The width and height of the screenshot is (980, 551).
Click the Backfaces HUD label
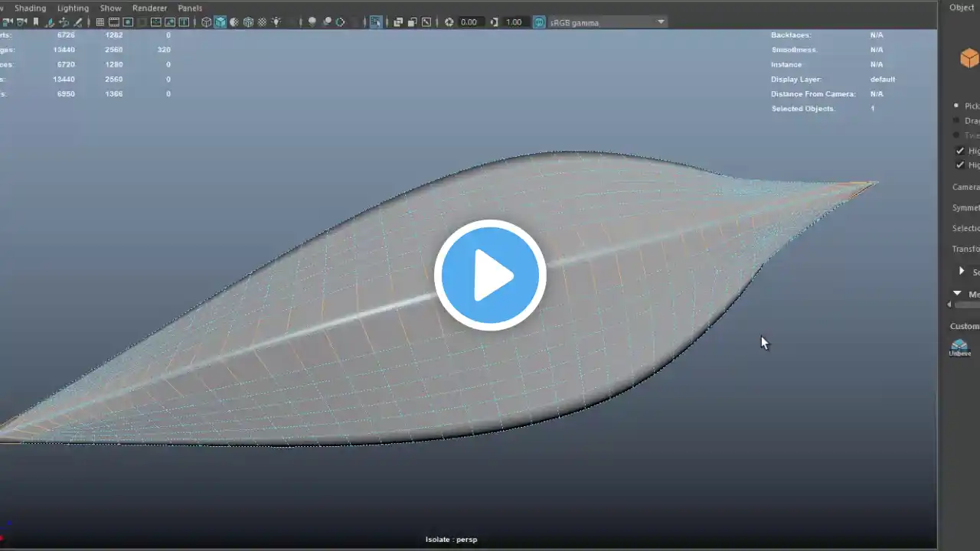click(x=791, y=35)
